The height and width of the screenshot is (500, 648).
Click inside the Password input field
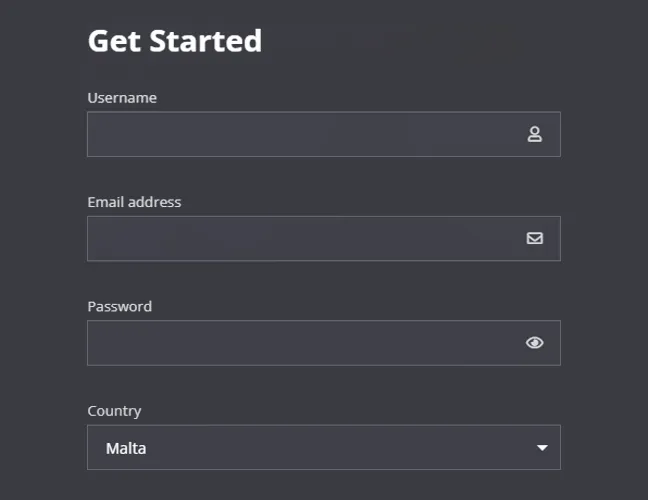tap(300, 343)
